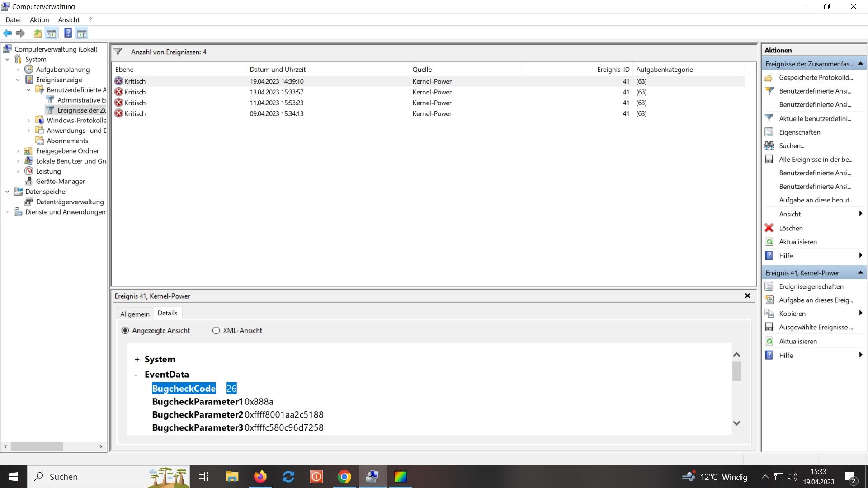Click the Suchen binoculars icon

click(x=769, y=145)
